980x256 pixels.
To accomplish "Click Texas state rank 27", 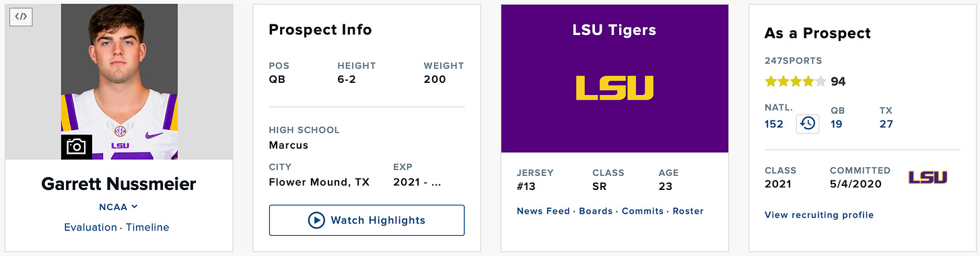I will point(886,124).
